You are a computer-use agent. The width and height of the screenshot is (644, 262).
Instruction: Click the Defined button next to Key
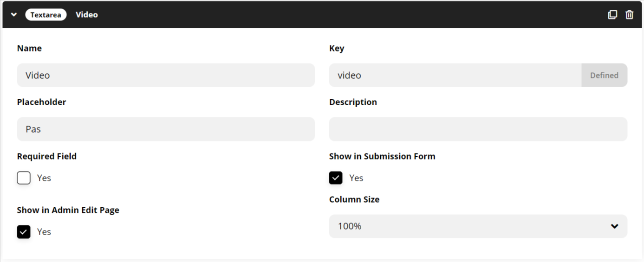(604, 75)
